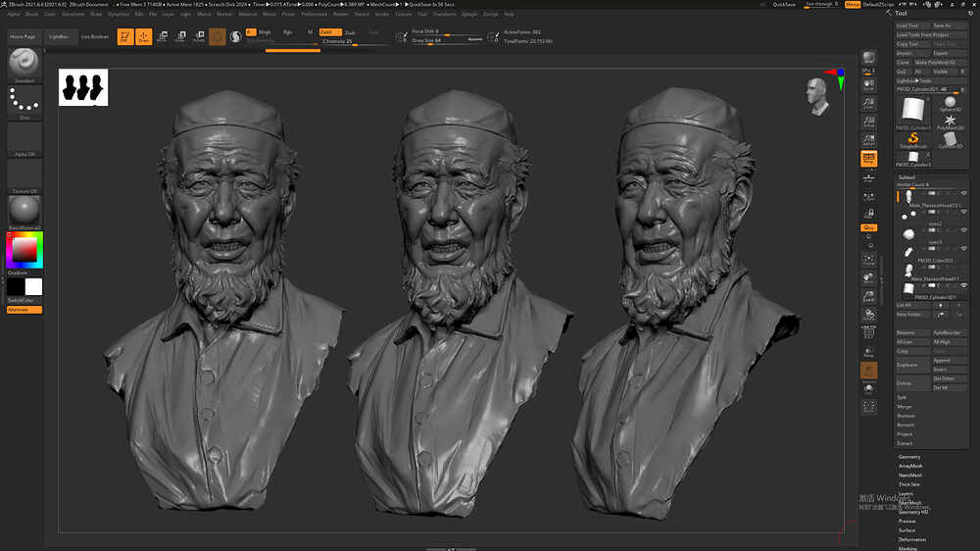Click the LightBox button

click(x=60, y=37)
